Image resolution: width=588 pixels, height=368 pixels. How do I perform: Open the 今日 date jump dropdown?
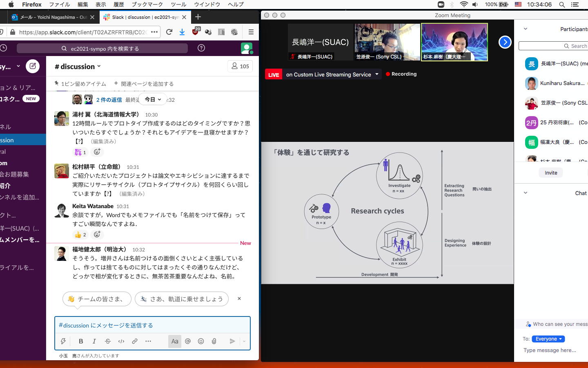pos(153,99)
